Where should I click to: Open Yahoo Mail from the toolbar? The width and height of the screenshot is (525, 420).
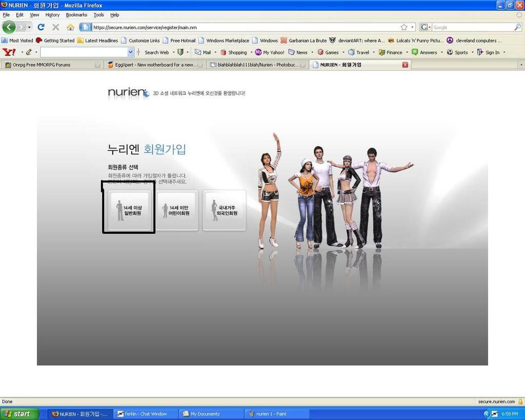point(203,52)
